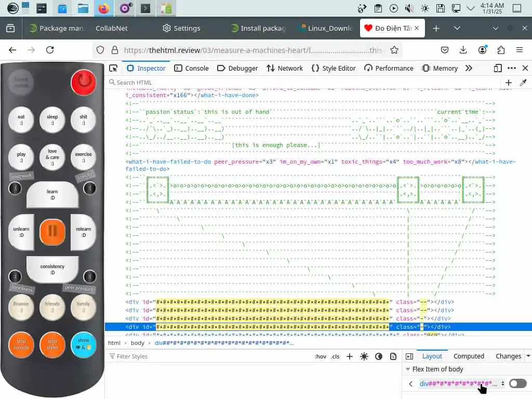The width and height of the screenshot is (532, 399).
Task: Click the 'exercise :)' remote button
Action: [x=84, y=157]
